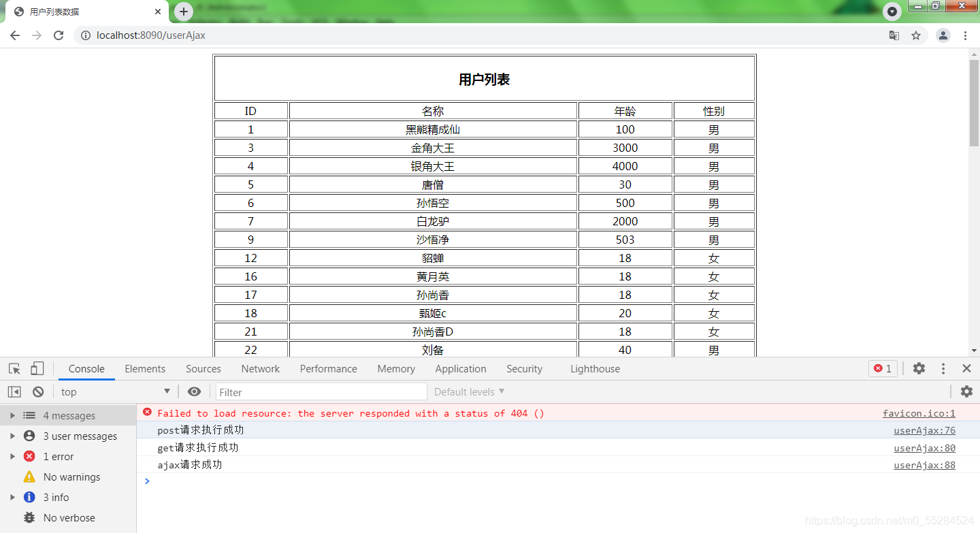Open a new tab with the plus button
Image resolution: width=980 pixels, height=533 pixels.
[x=184, y=12]
